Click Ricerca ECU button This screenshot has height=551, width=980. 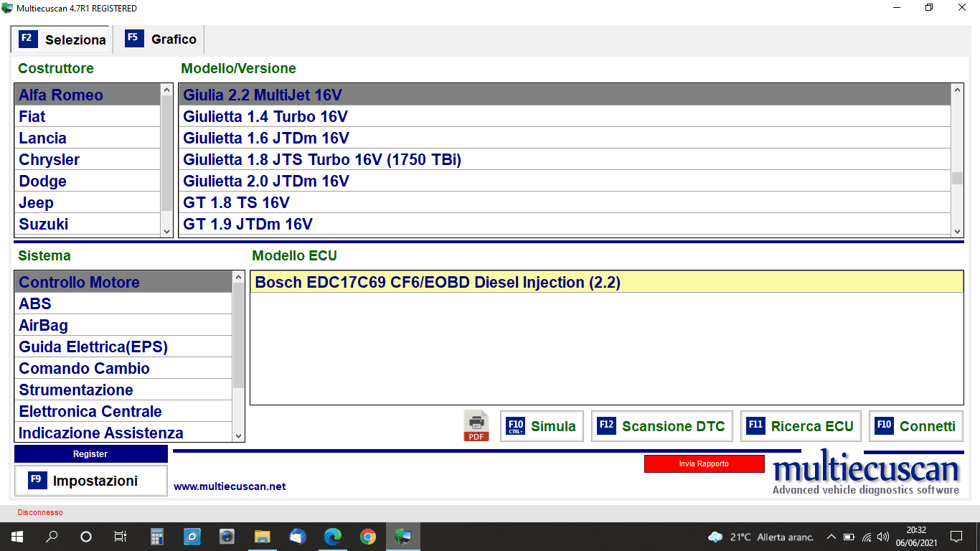[x=801, y=426]
